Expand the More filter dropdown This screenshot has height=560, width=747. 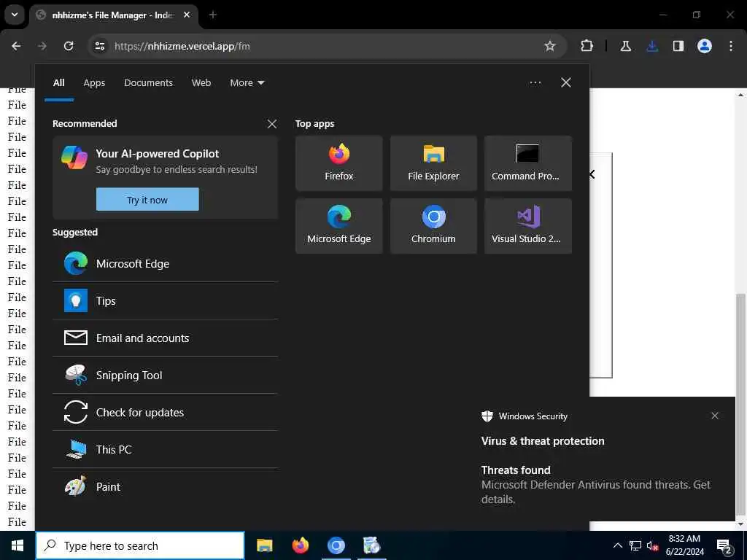[247, 83]
